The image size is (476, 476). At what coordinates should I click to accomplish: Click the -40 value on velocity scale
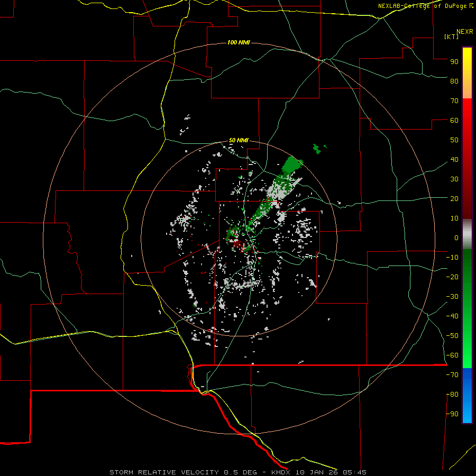[x=452, y=316]
